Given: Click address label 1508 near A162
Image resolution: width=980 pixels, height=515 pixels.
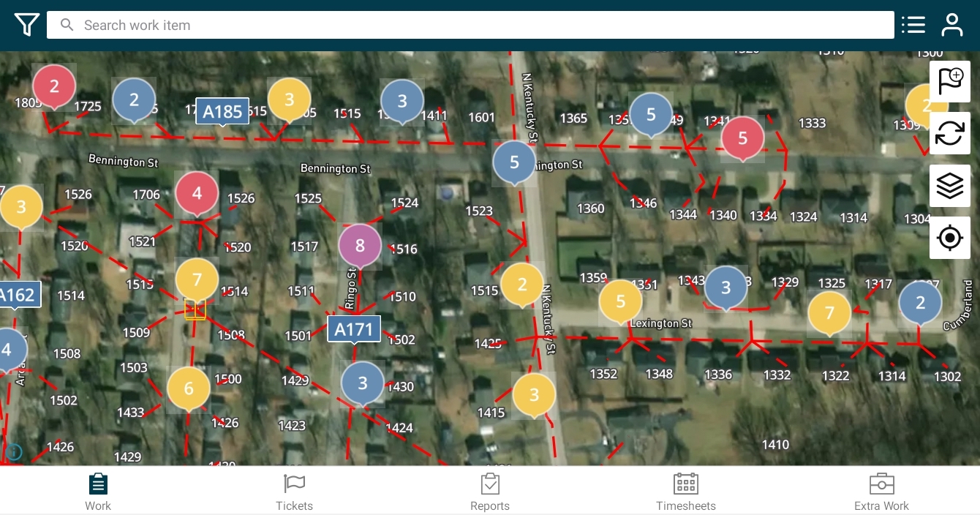Looking at the screenshot, I should pos(67,354).
